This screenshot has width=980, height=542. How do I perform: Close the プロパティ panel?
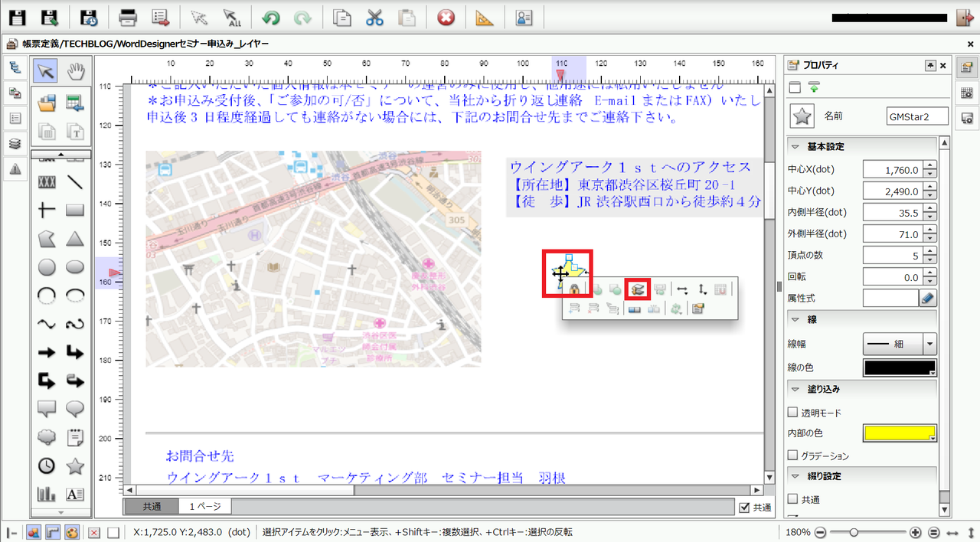[942, 66]
